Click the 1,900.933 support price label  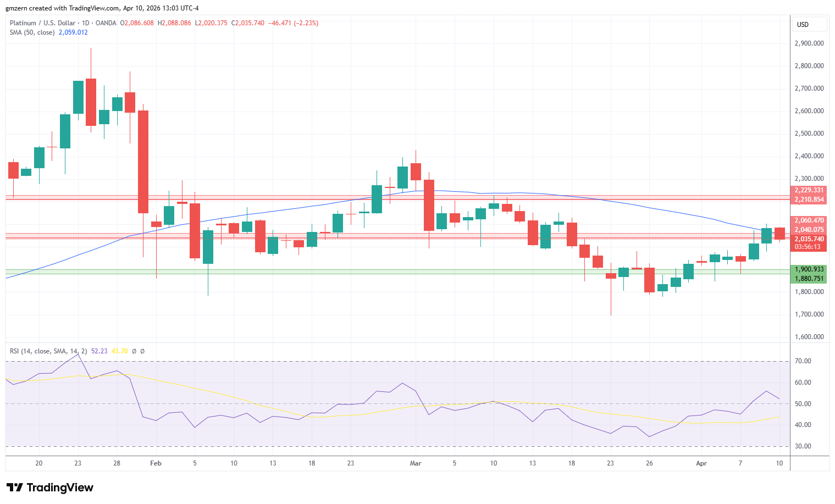click(809, 269)
